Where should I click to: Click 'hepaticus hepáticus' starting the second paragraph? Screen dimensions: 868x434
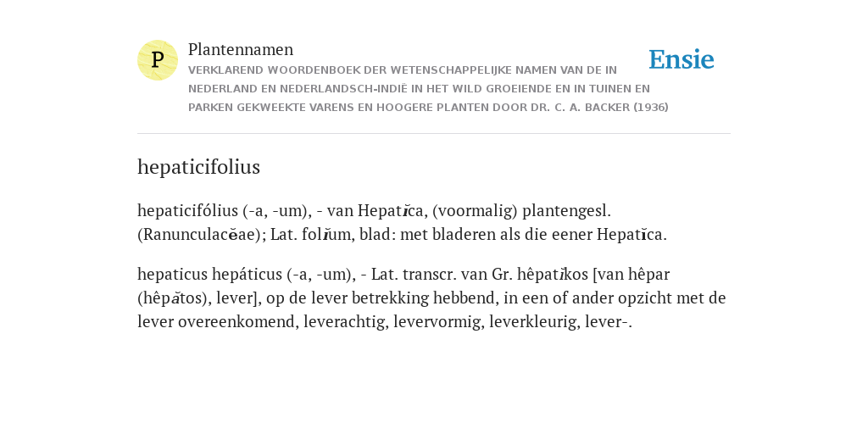click(210, 275)
